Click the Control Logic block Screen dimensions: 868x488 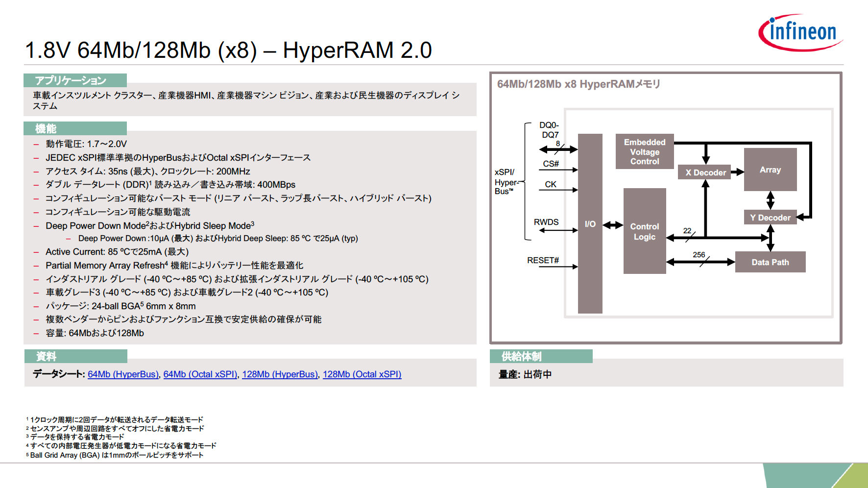point(645,231)
